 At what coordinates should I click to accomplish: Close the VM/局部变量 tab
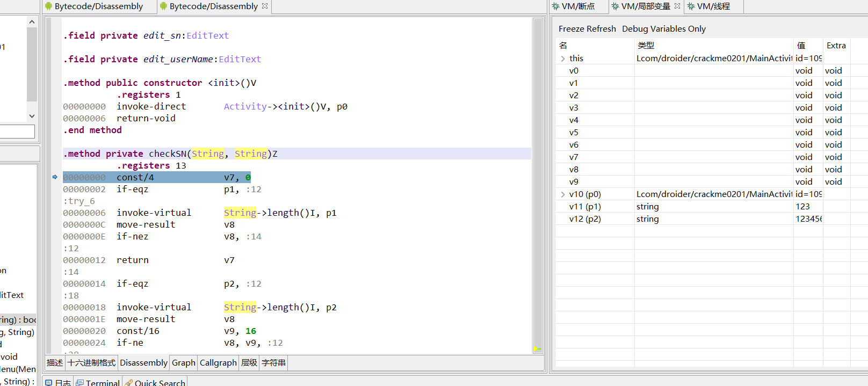pyautogui.click(x=677, y=6)
